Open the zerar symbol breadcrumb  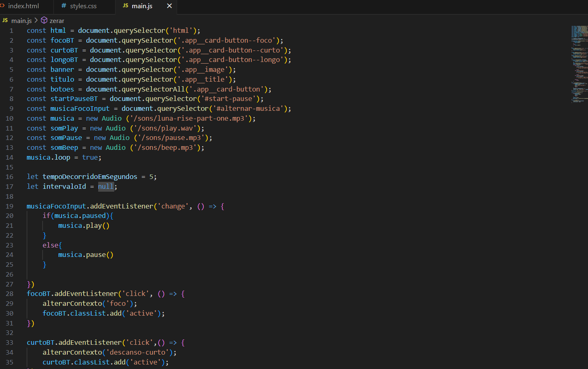pos(57,21)
